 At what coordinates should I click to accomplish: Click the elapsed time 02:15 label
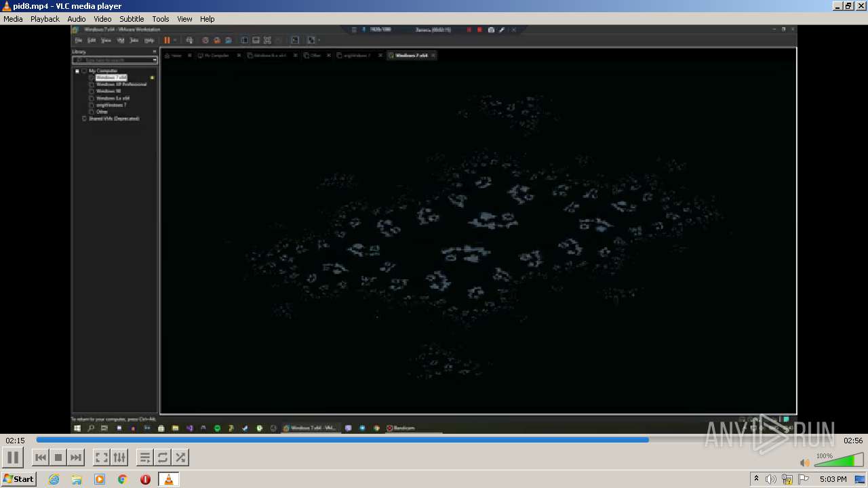[x=15, y=441]
